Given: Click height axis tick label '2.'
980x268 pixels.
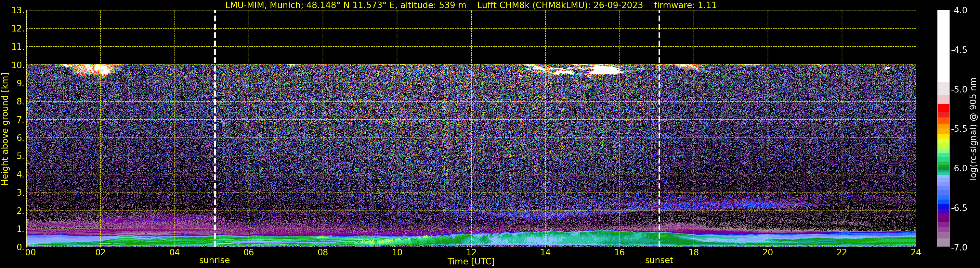Looking at the screenshot, I should click(x=20, y=211).
